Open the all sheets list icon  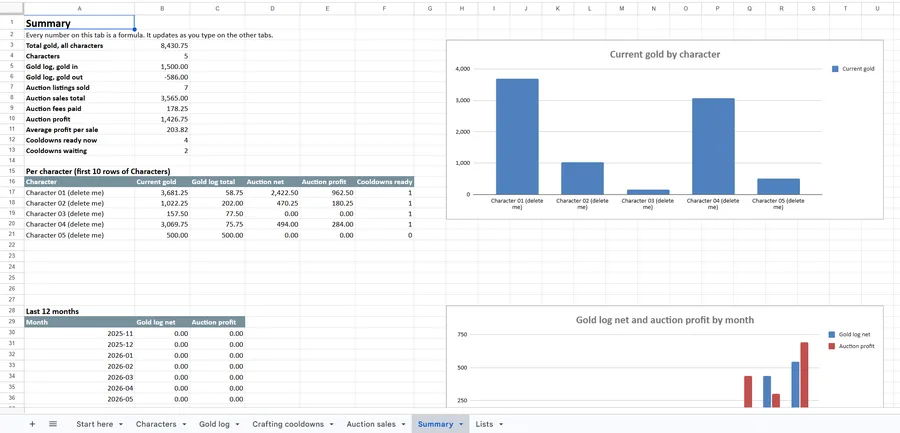click(53, 424)
